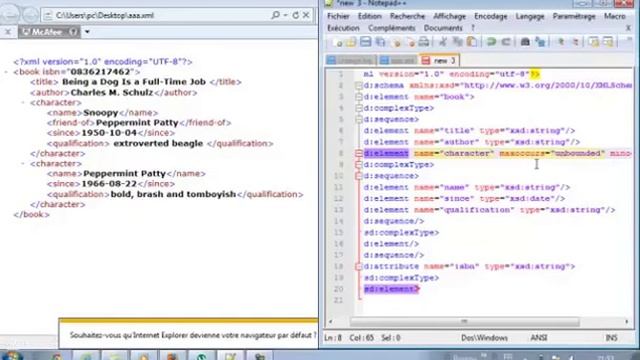Viewport: 640px width, 360px height.
Task: Click Internet Explorer's Forward arrow button
Action: pyautogui.click(x=30, y=15)
